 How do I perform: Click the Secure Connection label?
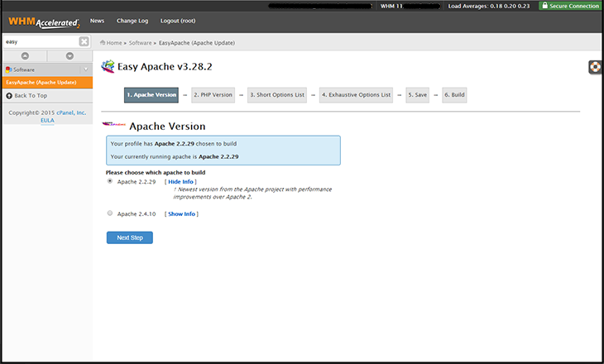(574, 6)
